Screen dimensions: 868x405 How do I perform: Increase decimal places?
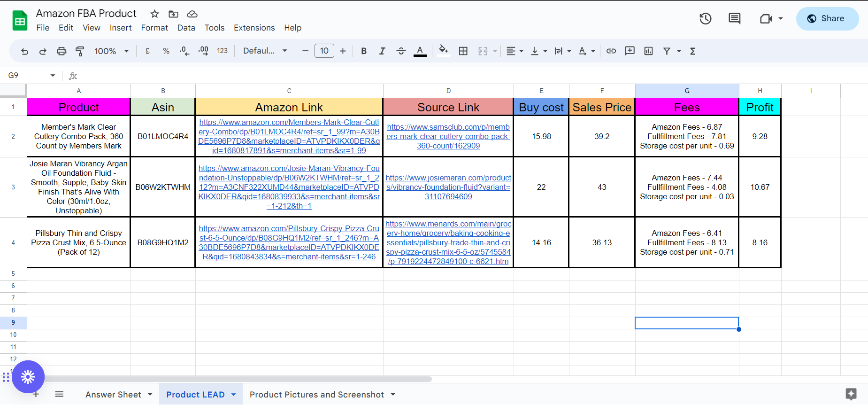[x=203, y=51]
